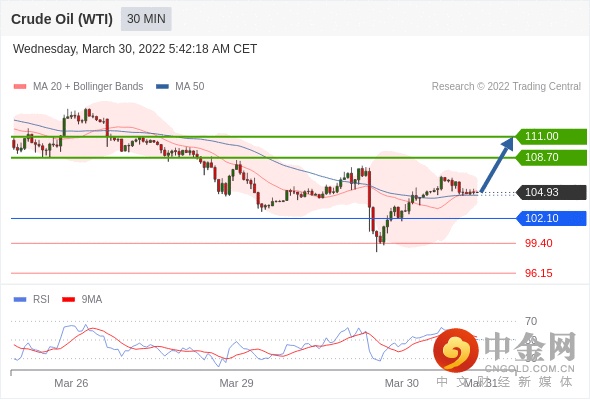Click the Mar 26 date axis label
This screenshot has width=590, height=400.
71,383
